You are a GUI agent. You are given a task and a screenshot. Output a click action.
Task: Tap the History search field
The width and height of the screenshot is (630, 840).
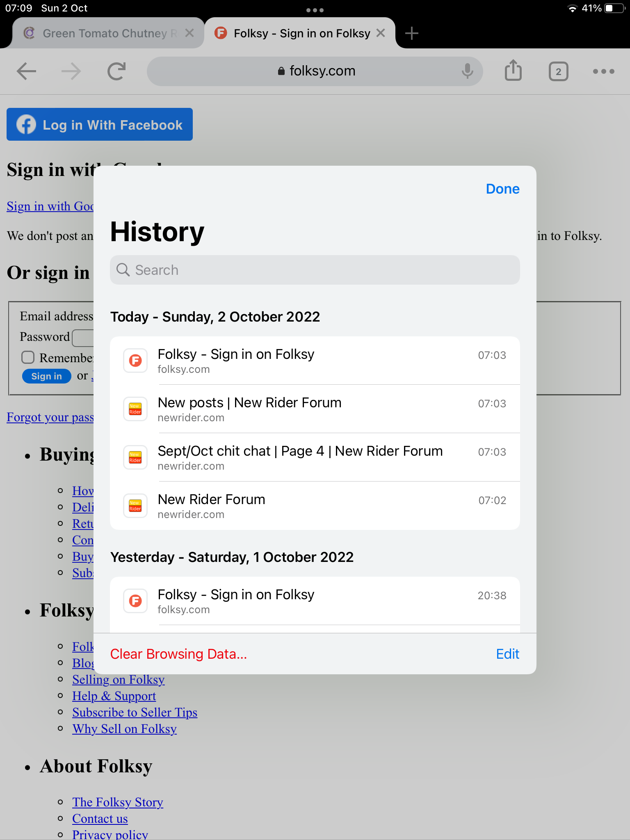[315, 270]
